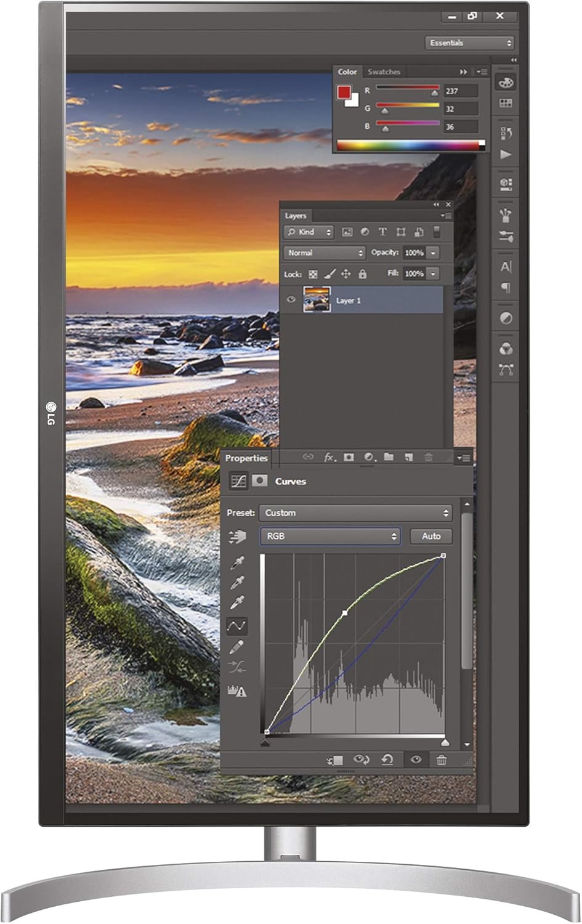Viewport: 582px width, 924px height.
Task: Click the filter for type layers icon
Action: pos(382,232)
